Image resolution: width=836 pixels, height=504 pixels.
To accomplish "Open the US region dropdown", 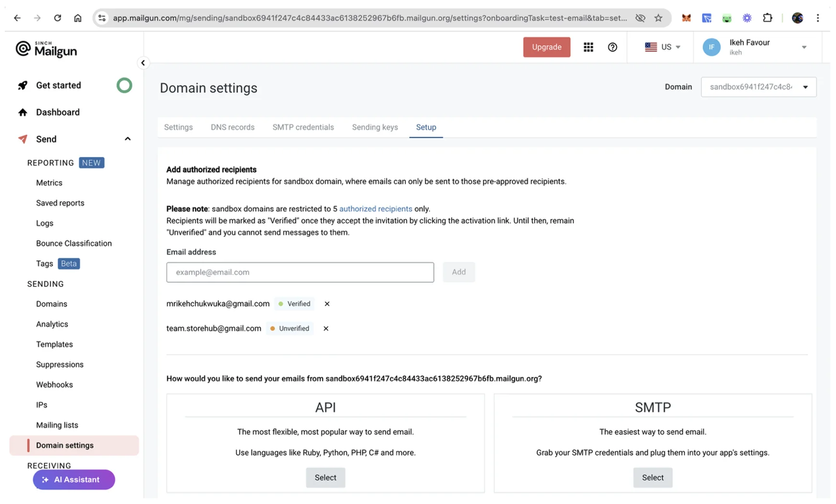I will tap(663, 47).
